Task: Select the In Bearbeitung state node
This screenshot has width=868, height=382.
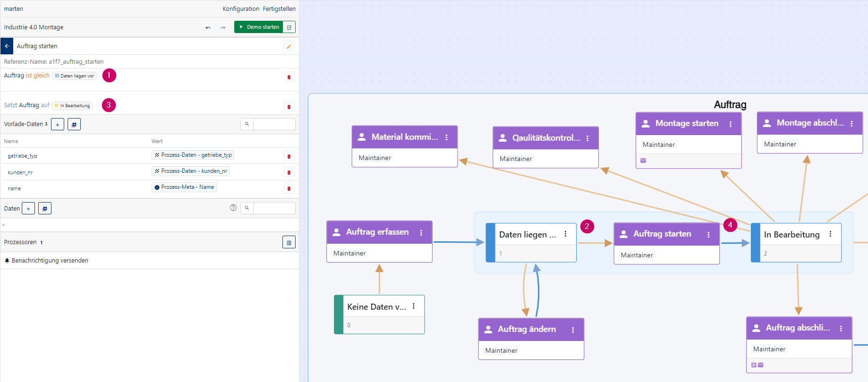Action: 796,243
